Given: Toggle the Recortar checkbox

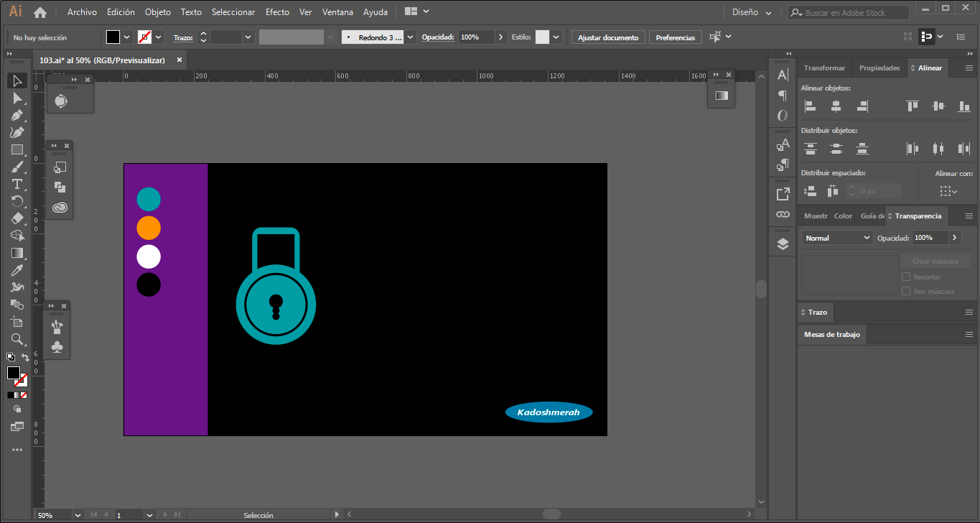Looking at the screenshot, I should (x=906, y=277).
